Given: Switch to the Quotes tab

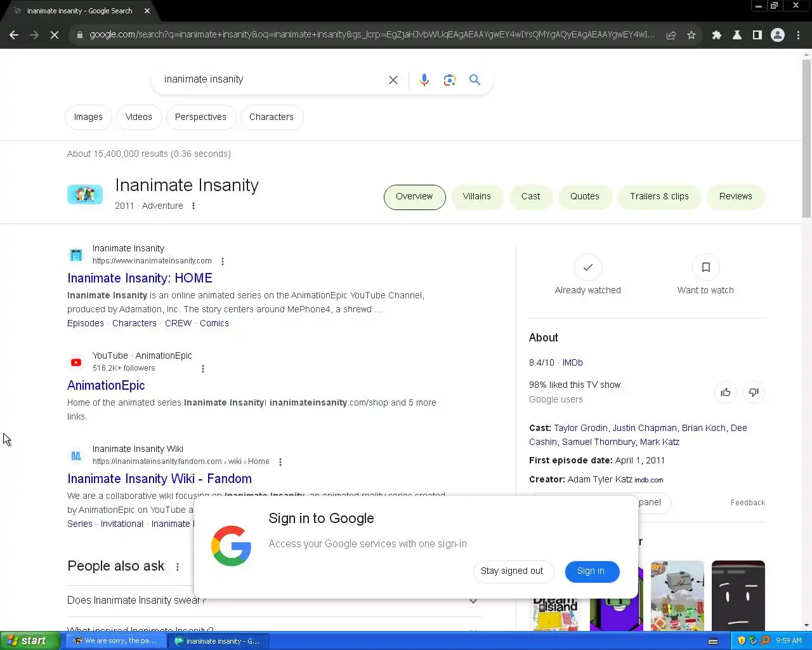Looking at the screenshot, I should pyautogui.click(x=585, y=197).
